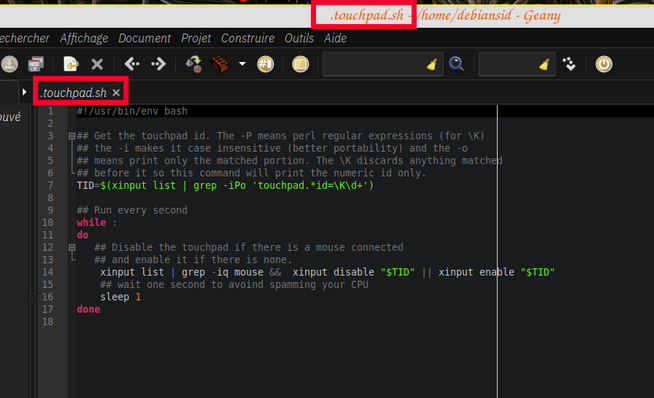Open the build options dropdown arrow

242,64
